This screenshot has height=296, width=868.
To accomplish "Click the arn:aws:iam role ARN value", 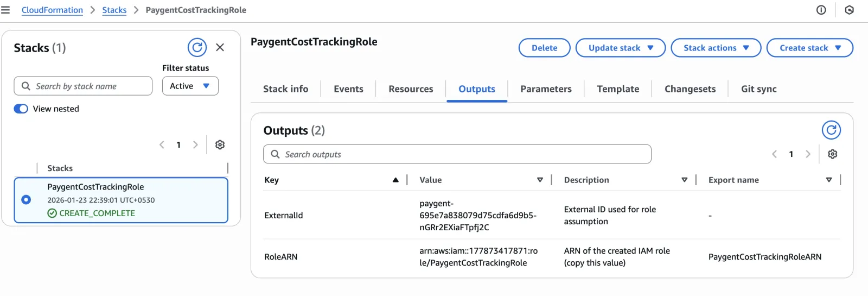I will (x=478, y=257).
